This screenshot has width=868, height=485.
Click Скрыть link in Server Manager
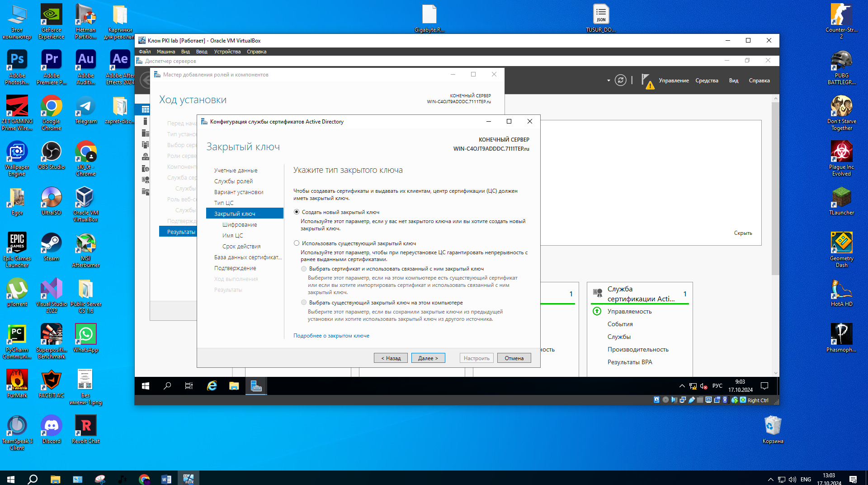tap(743, 233)
